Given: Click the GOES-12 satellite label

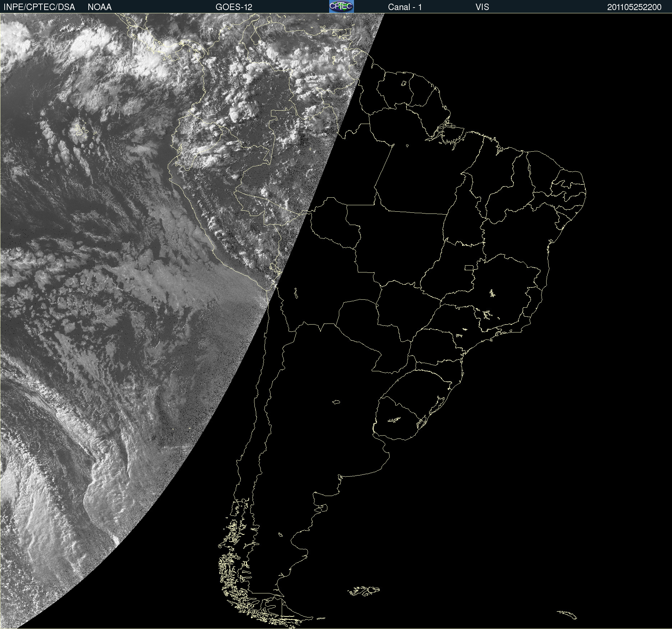Looking at the screenshot, I should click(x=234, y=7).
